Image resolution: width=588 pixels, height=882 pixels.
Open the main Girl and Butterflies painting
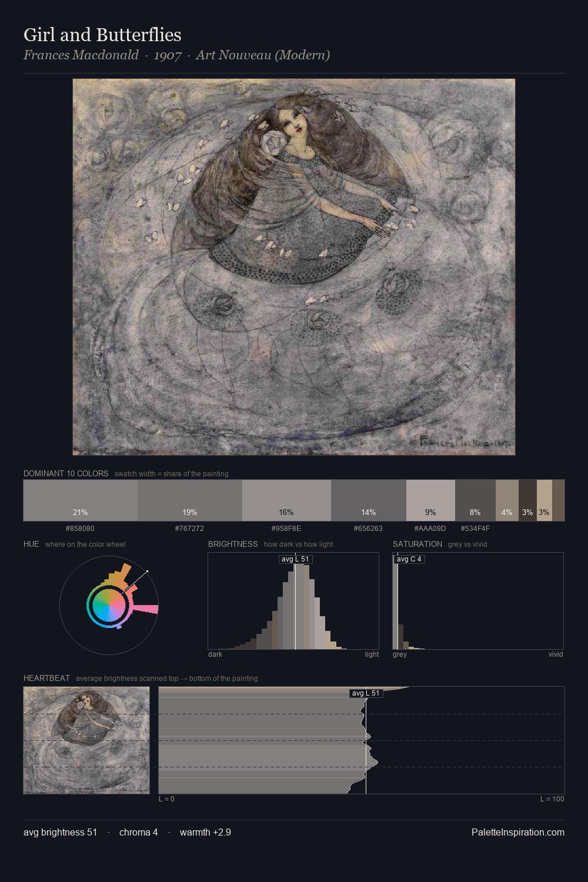click(294, 267)
